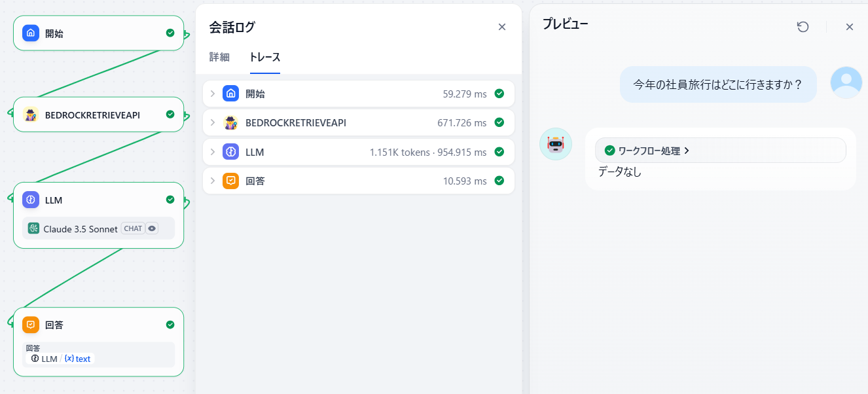Click the green status check on LLM trace row
Screen dimensions: 868x394
[499, 152]
